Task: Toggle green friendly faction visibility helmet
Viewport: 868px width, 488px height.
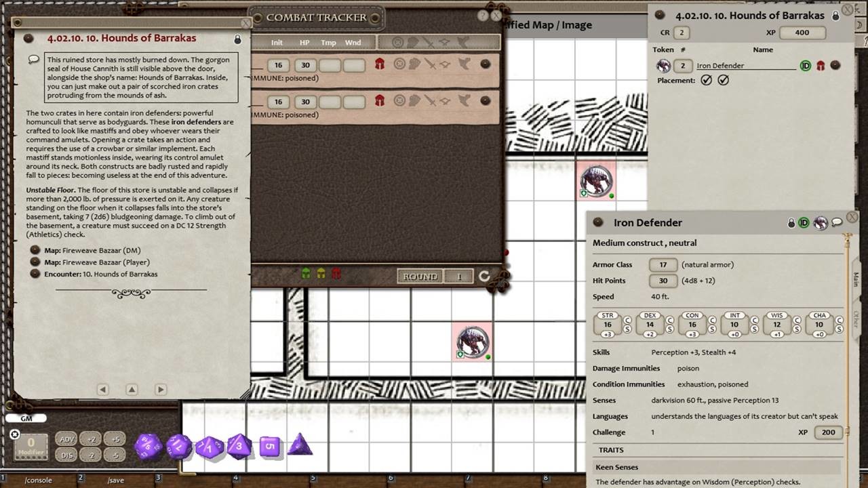Action: click(306, 274)
